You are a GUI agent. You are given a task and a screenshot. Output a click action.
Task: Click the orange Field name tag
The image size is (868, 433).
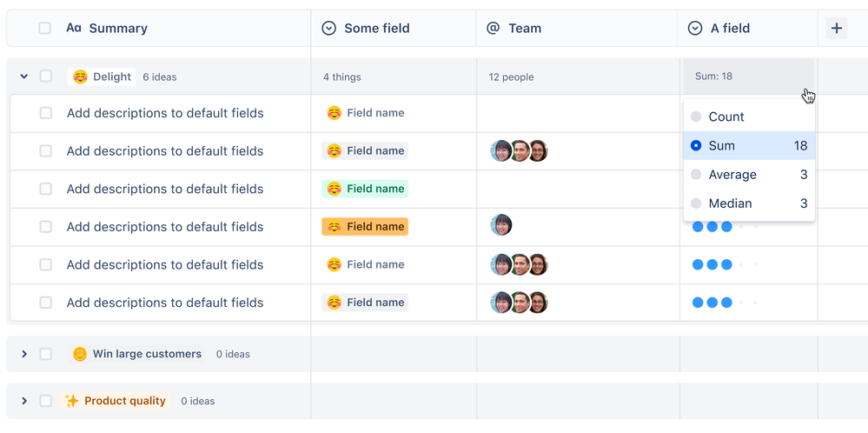(365, 227)
